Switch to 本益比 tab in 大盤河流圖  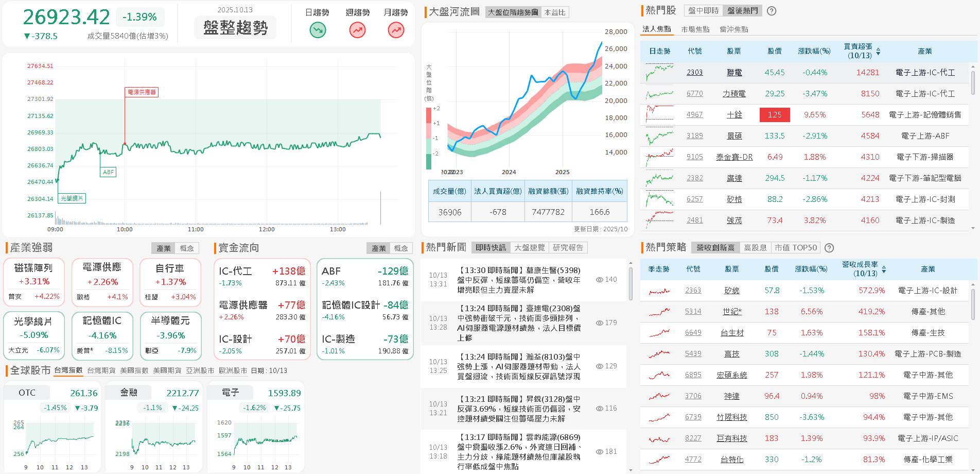point(554,12)
